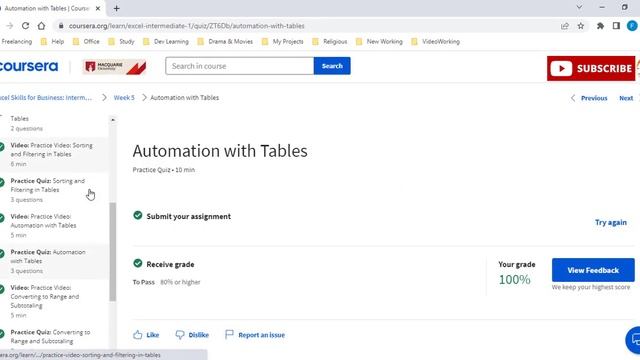The height and width of the screenshot is (360, 640).
Task: Close the Automation with Tables tab
Action: coord(98,8)
